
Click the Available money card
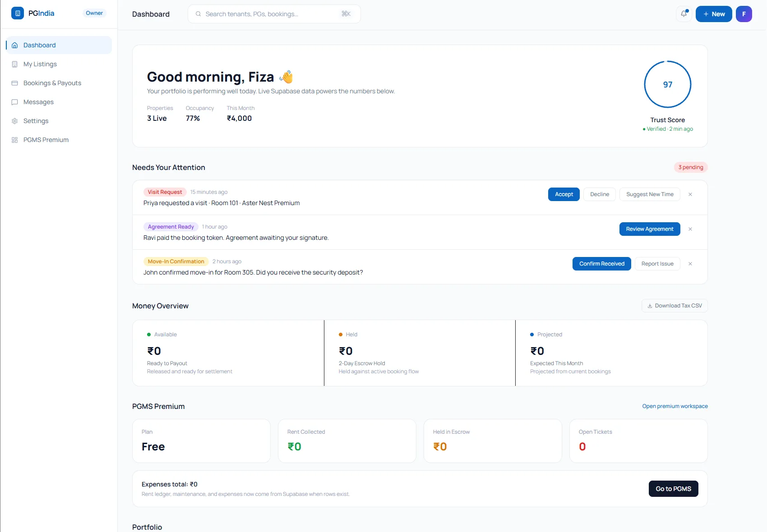pyautogui.click(x=228, y=353)
